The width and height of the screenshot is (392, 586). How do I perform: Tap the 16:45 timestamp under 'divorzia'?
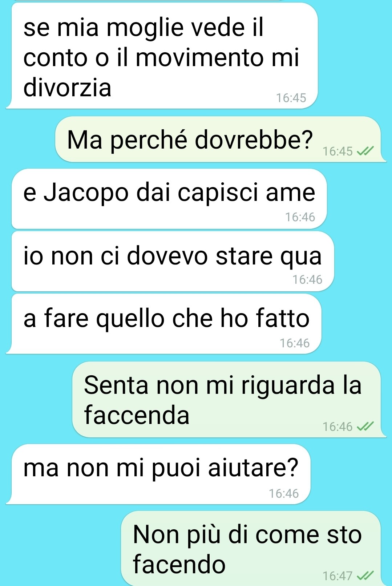pyautogui.click(x=291, y=98)
